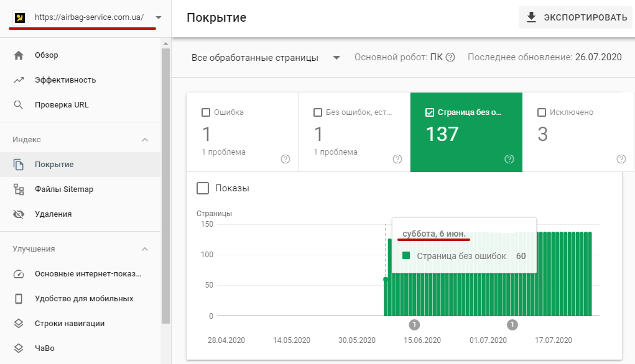The image size is (635, 364).
Task: Click the Удобство для мобильных phone icon
Action: (19, 299)
